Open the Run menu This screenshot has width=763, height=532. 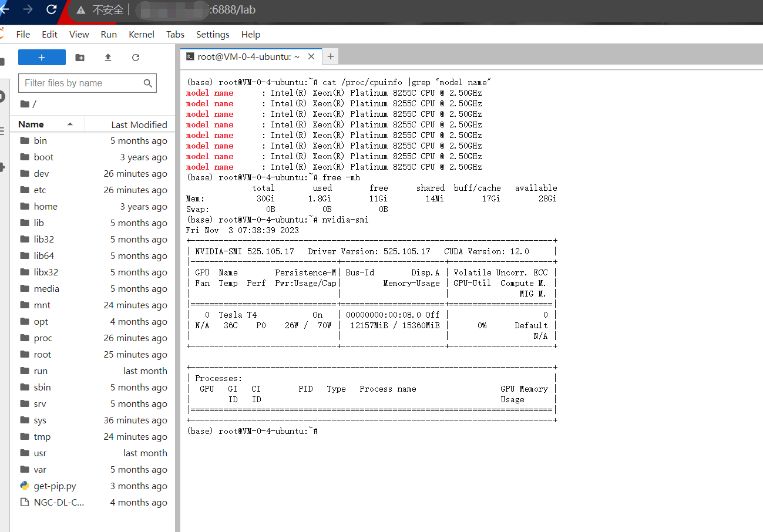(x=109, y=34)
